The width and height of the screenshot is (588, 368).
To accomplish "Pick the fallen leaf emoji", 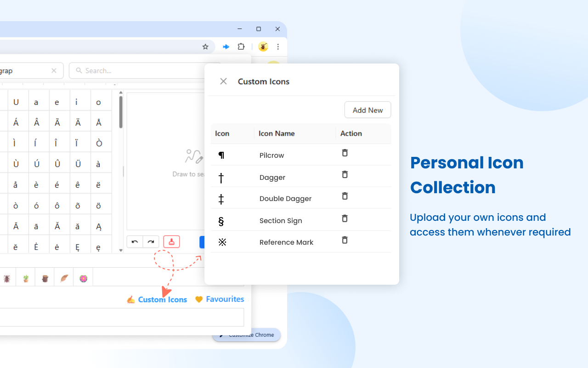I will pos(64,278).
